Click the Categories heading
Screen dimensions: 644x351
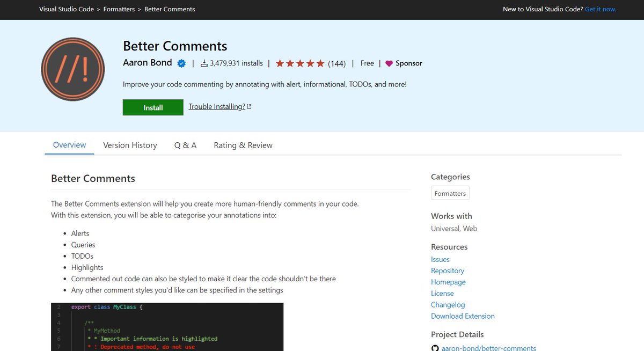point(450,177)
